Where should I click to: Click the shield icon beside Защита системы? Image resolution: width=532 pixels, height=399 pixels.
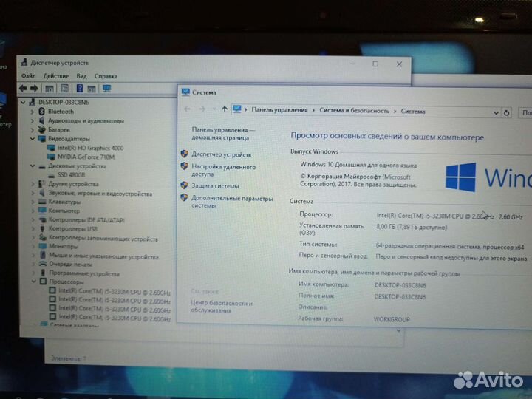click(184, 185)
